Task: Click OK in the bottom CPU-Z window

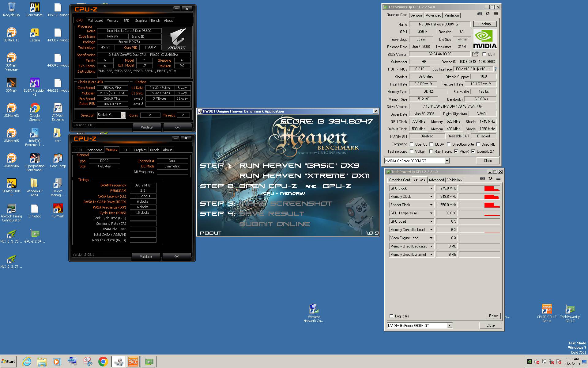Action: click(x=176, y=257)
